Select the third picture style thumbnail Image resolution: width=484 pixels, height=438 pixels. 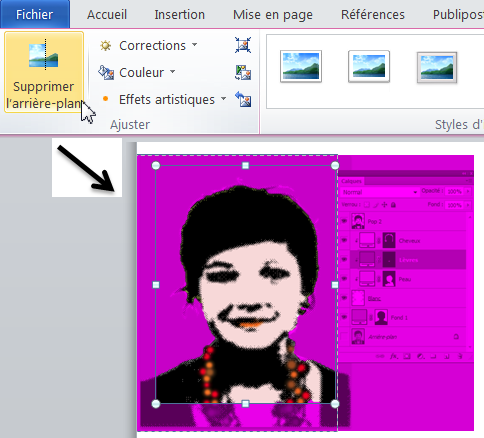[x=437, y=67]
